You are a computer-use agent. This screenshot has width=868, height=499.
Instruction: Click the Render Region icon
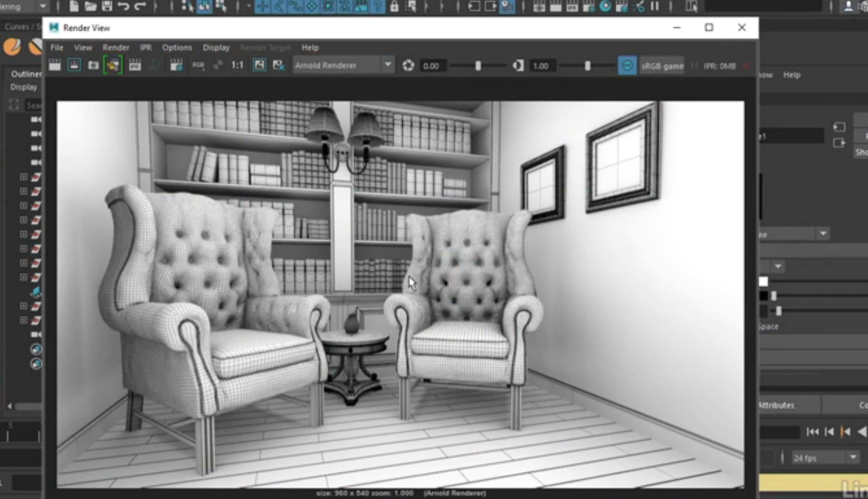[x=74, y=65]
